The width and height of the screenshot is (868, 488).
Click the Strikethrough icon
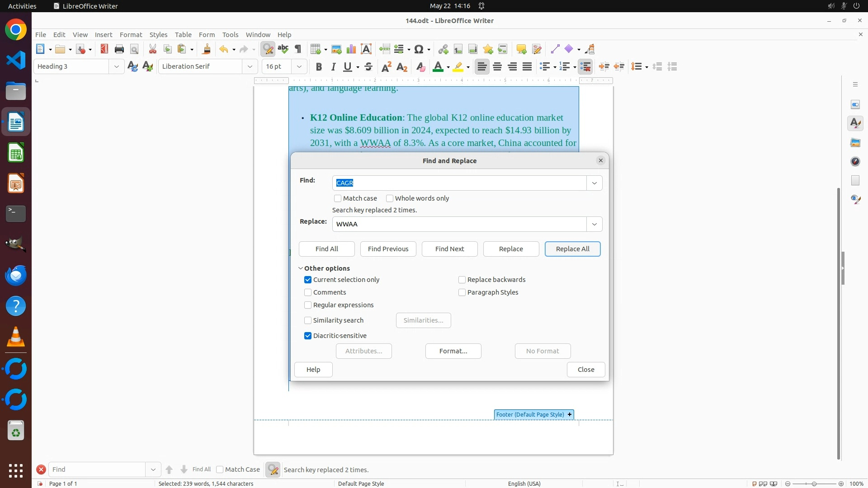368,67
